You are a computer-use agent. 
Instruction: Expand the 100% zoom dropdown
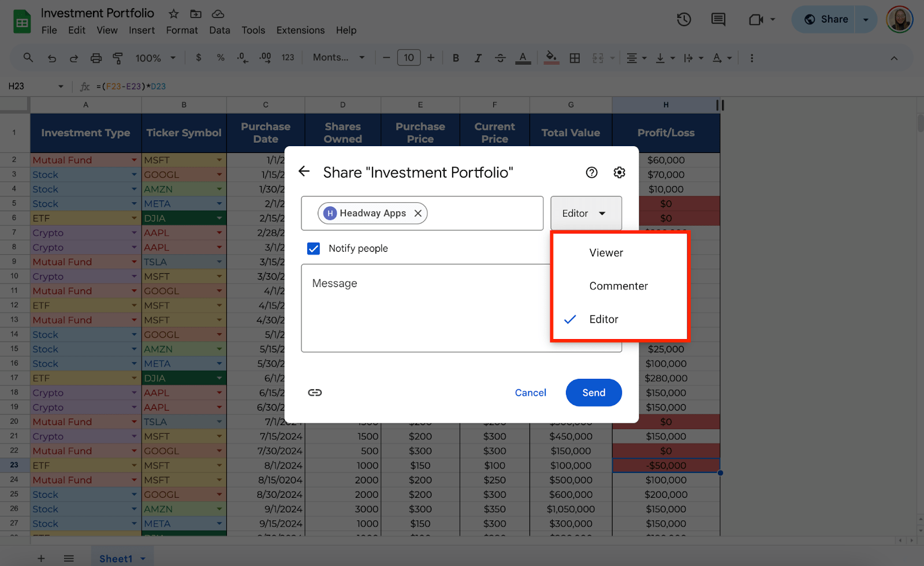[155, 58]
